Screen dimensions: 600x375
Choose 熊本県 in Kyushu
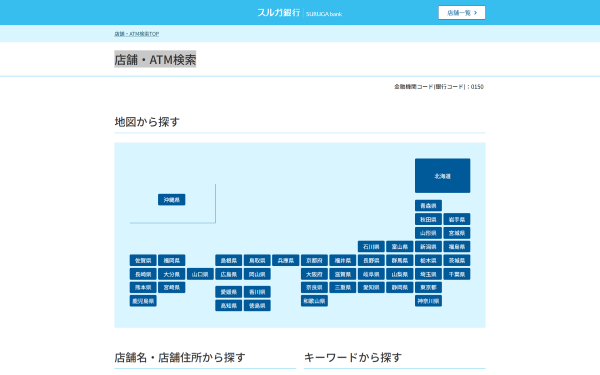(143, 287)
